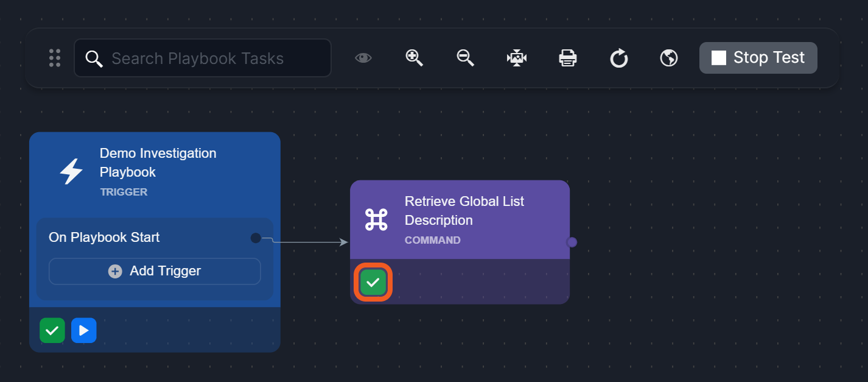Viewport: 868px width, 382px height.
Task: Zoom in on the playbook canvas
Action: [415, 58]
